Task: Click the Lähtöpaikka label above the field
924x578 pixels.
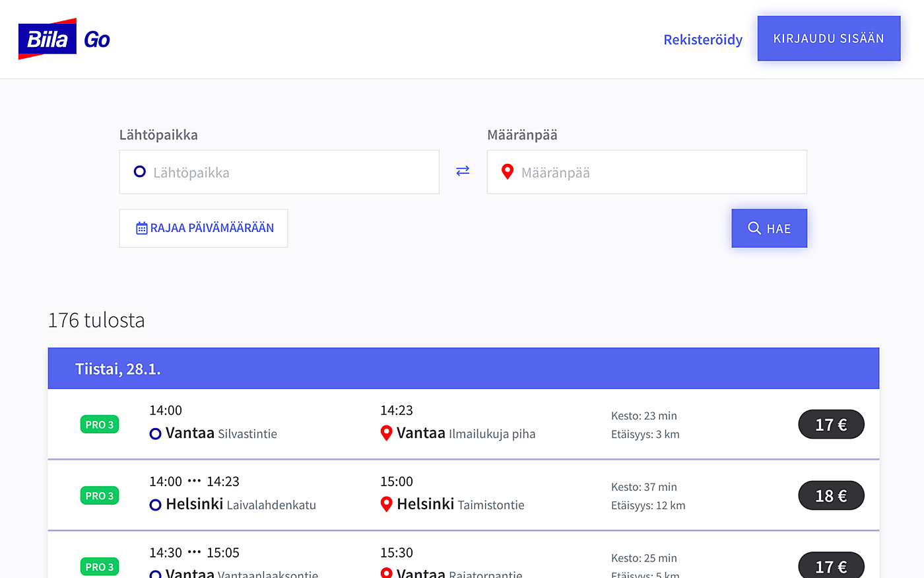Action: click(158, 135)
